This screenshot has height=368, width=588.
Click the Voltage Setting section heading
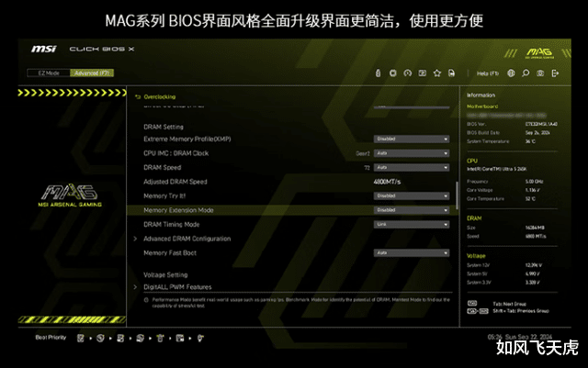point(165,275)
